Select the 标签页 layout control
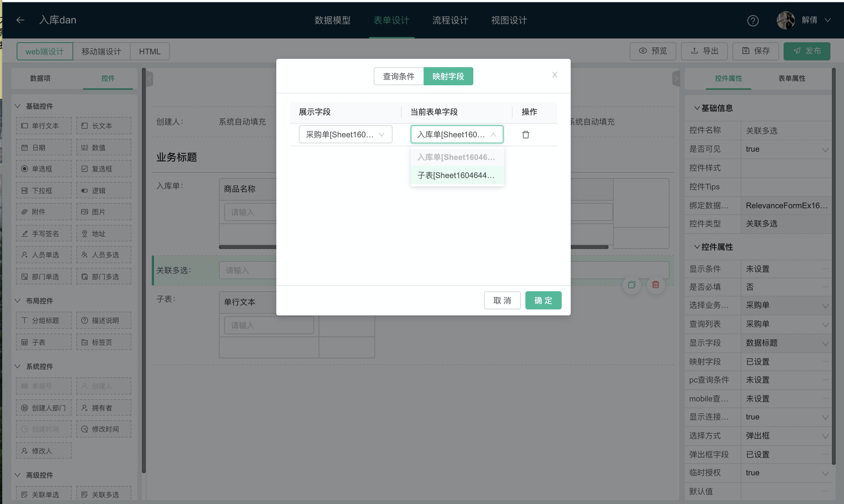Screen dimensions: 844x504 click(104, 342)
